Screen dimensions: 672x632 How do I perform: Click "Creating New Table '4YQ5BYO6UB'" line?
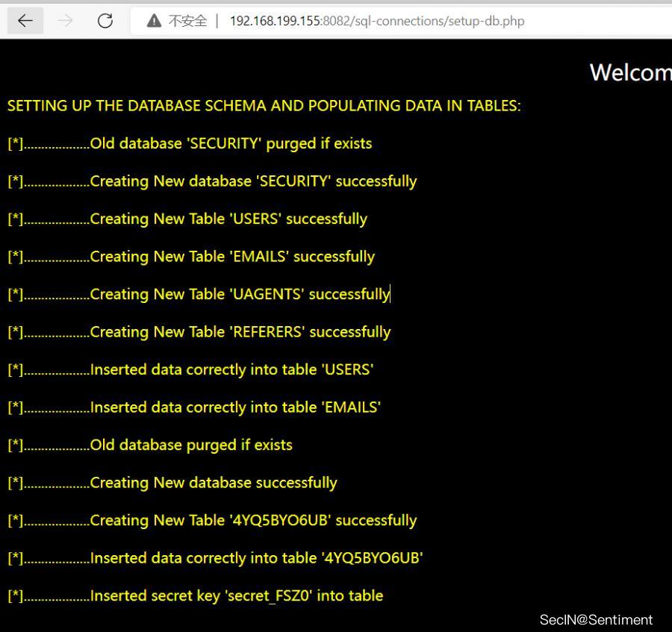pos(252,520)
